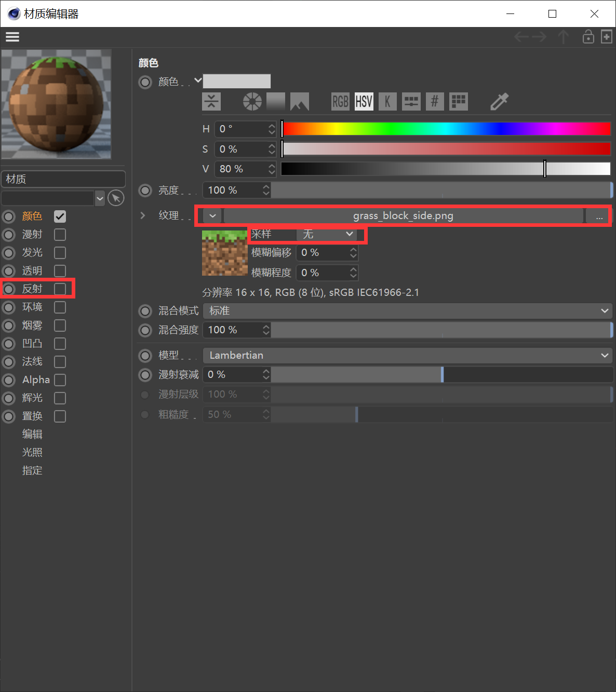Enable the 发光 channel checkbox

coord(60,253)
